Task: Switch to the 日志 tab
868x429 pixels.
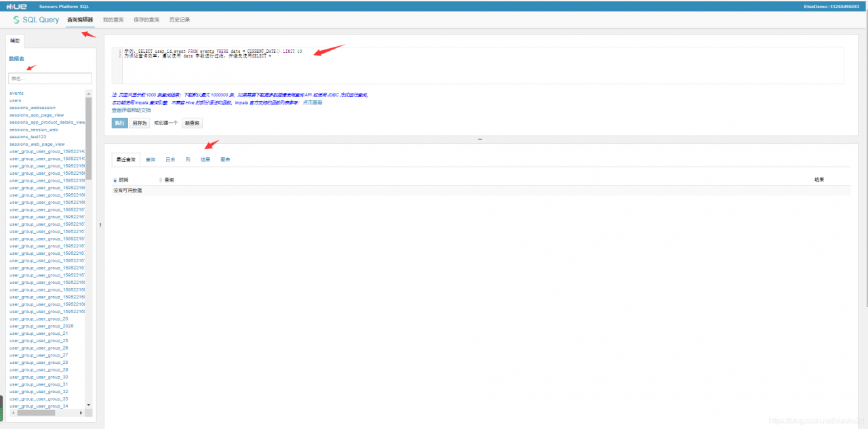Action: pos(170,159)
